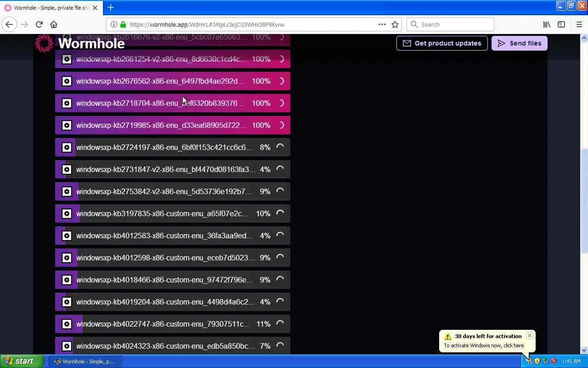588x368 pixels.
Task: Open the Firefox hamburger menu
Action: [x=579, y=24]
